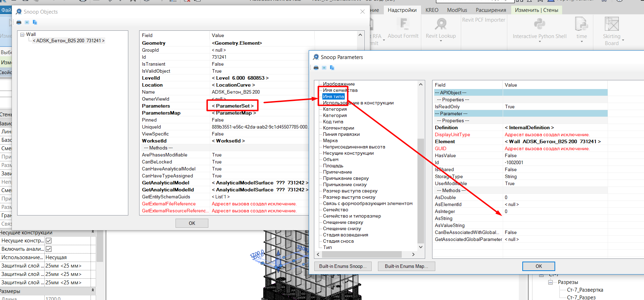Select Ст-7_Развертка in project browser
Screen dimensions: 644x300
tap(585, 290)
